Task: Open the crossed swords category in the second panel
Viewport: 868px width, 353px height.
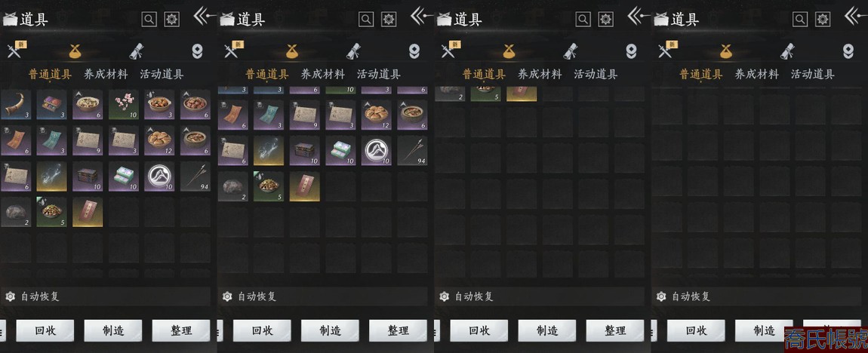Action: tap(232, 51)
